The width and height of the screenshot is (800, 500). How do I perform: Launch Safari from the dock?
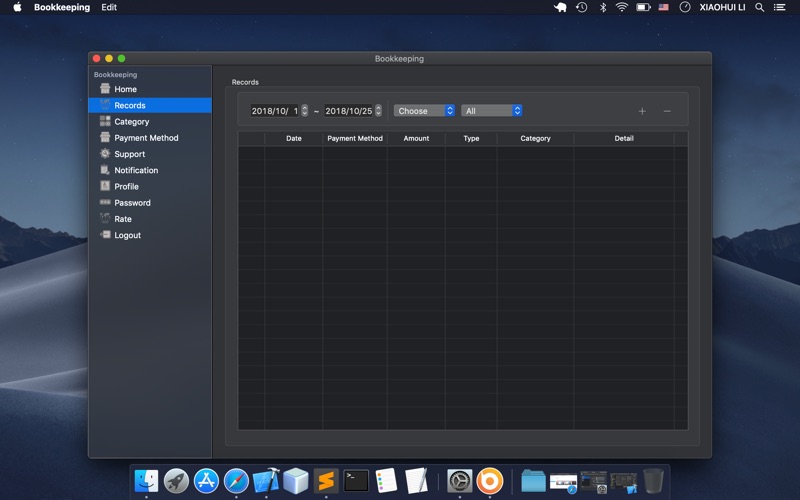pyautogui.click(x=236, y=481)
